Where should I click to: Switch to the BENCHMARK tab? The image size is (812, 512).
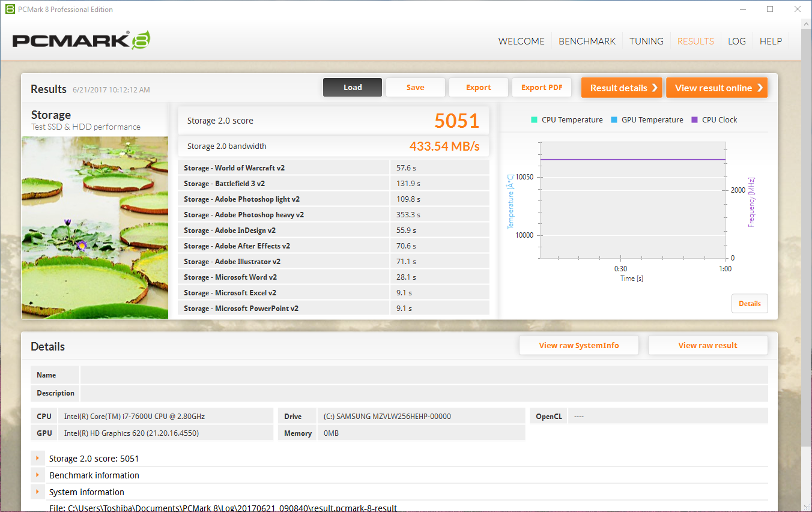(x=587, y=41)
